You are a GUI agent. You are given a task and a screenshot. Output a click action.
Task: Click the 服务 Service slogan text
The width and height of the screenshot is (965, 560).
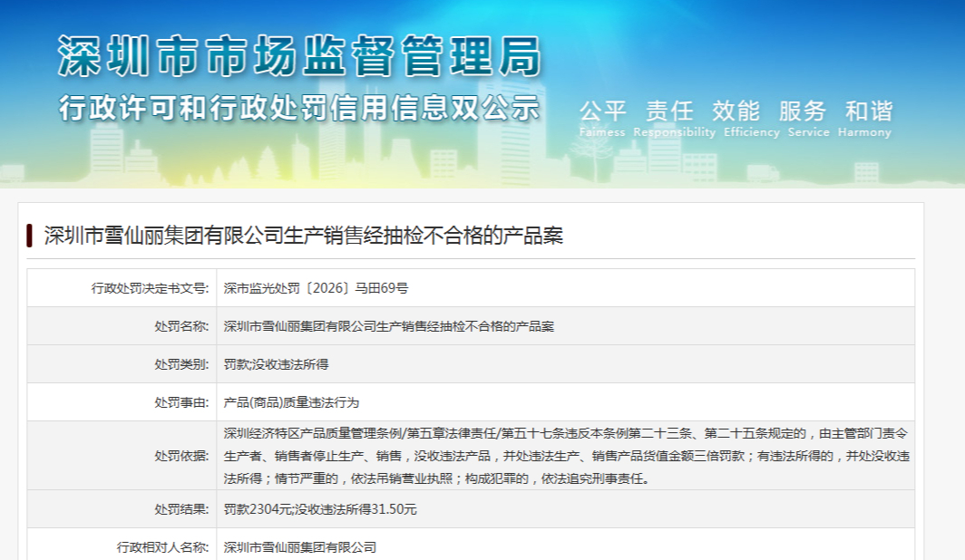(x=808, y=118)
